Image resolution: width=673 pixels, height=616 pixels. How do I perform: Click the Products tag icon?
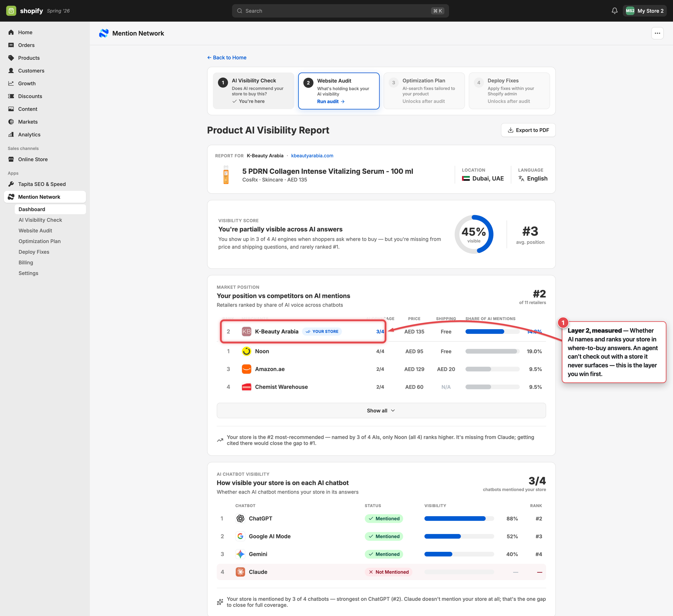click(x=11, y=58)
